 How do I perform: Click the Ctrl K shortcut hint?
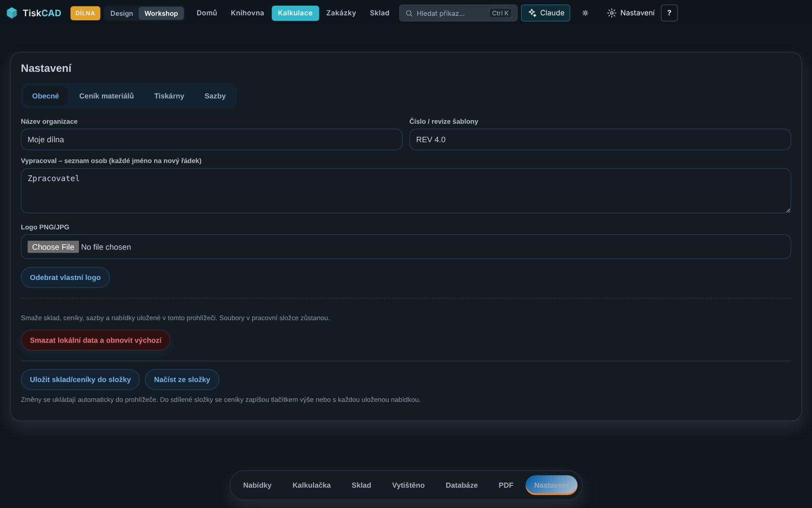(500, 13)
